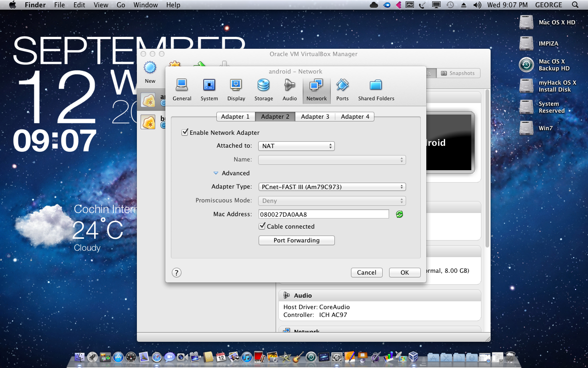588x368 pixels.
Task: Open the Audio settings section
Action: 289,90
